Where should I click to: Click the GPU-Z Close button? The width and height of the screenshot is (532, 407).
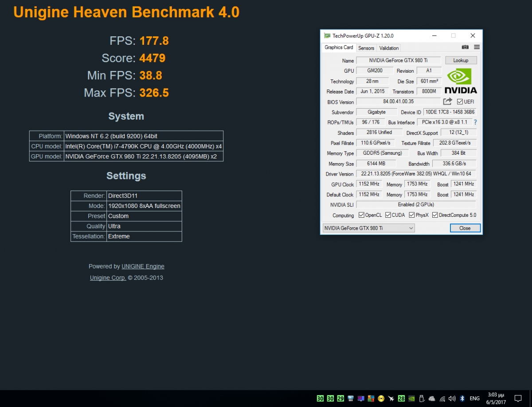[x=465, y=228]
